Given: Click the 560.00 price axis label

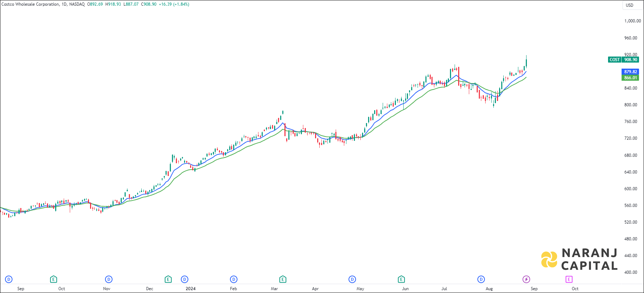Looking at the screenshot, I should [631, 206].
